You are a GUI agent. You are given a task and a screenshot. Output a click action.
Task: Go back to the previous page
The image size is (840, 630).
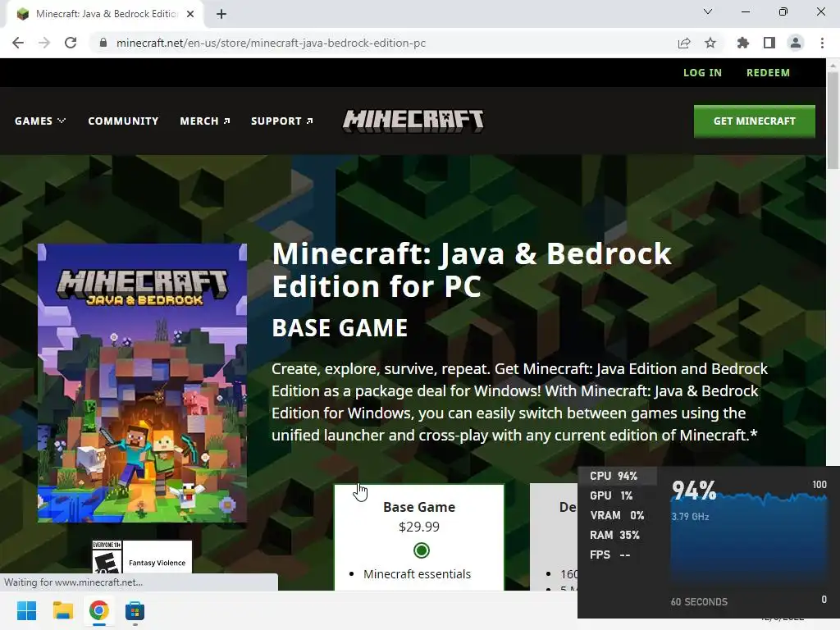click(18, 43)
